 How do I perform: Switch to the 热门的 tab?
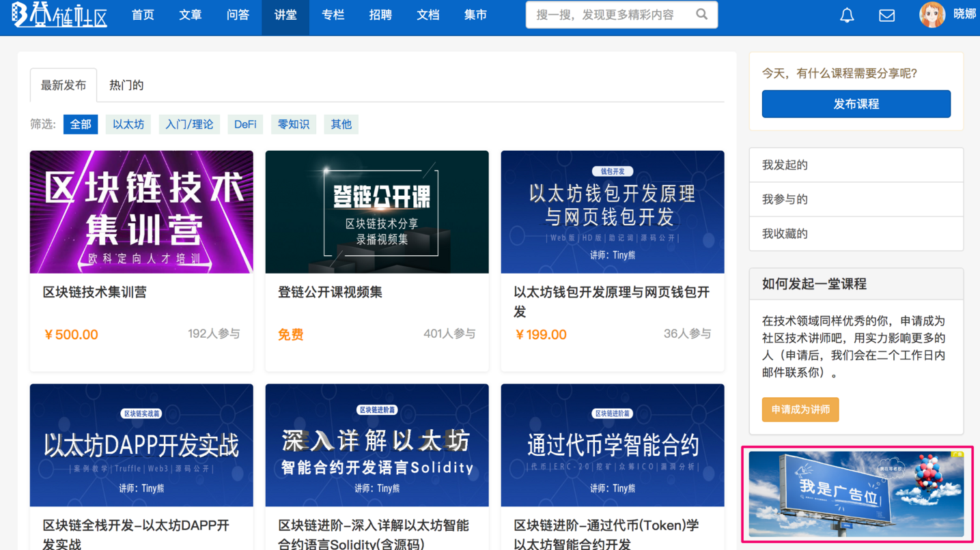(126, 85)
